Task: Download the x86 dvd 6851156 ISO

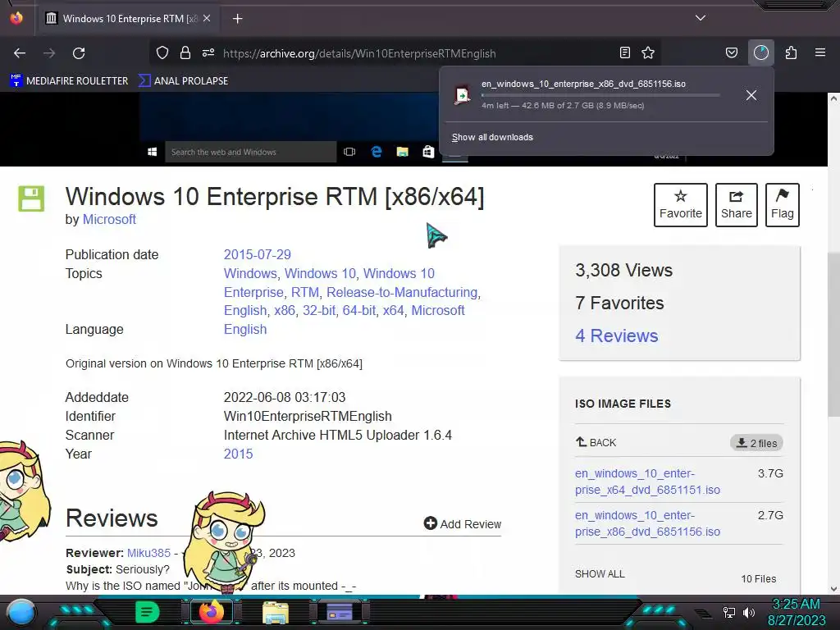Action: pos(647,523)
